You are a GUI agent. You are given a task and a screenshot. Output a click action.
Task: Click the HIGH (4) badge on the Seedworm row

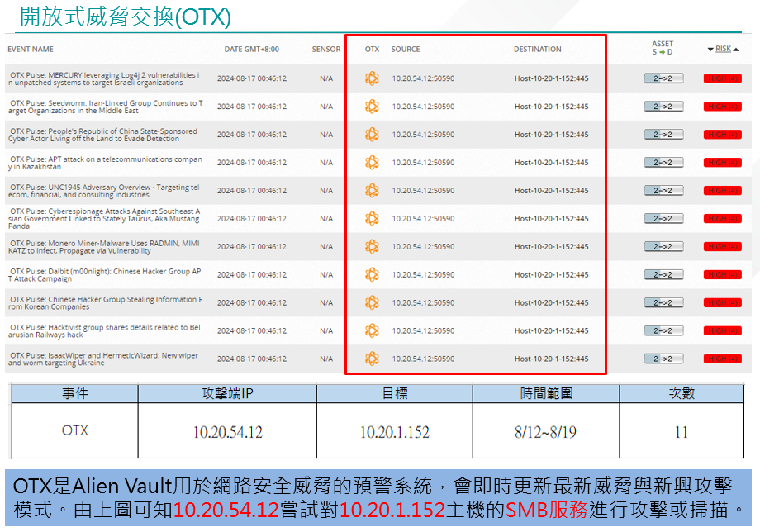pos(723,107)
